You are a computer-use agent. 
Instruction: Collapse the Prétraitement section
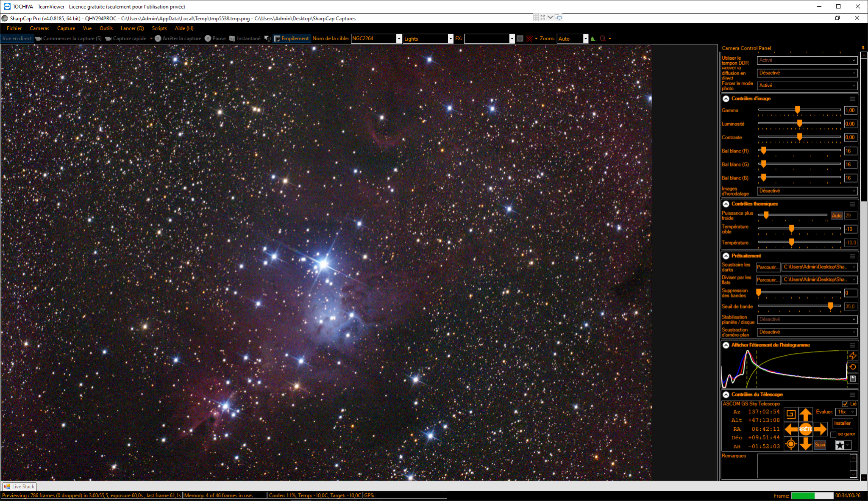tap(726, 256)
